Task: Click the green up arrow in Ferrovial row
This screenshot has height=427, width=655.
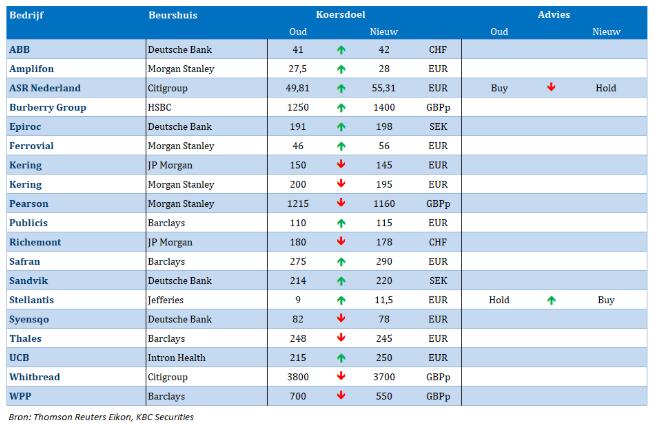Action: [x=341, y=146]
